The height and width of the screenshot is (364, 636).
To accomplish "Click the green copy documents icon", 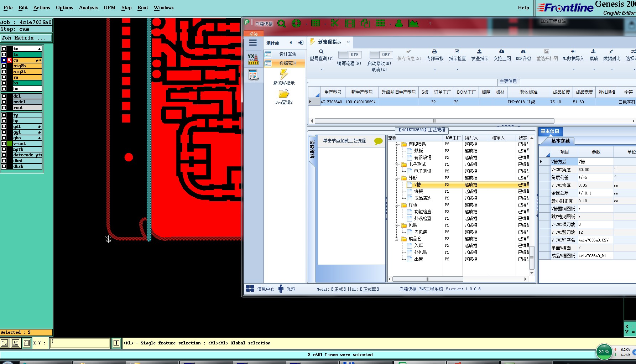I will [x=365, y=24].
